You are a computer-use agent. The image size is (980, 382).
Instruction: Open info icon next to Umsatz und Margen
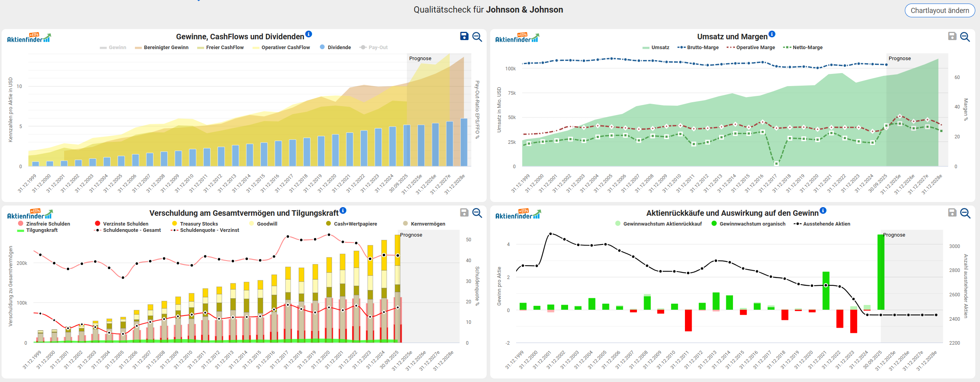(x=772, y=34)
